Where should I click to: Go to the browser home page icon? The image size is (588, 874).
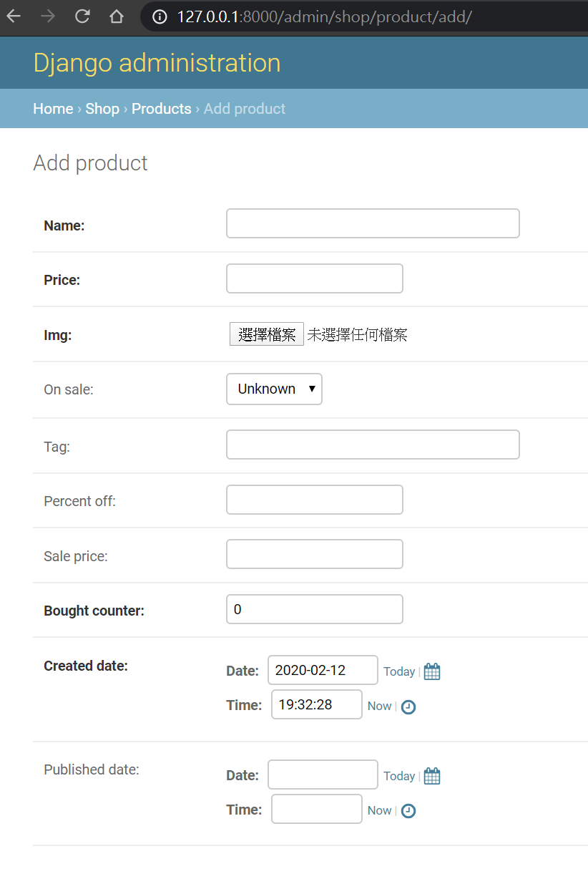(116, 16)
